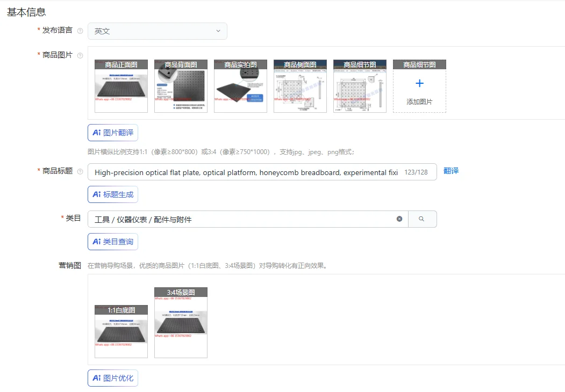Click the 基本信息 section heading

[26, 12]
